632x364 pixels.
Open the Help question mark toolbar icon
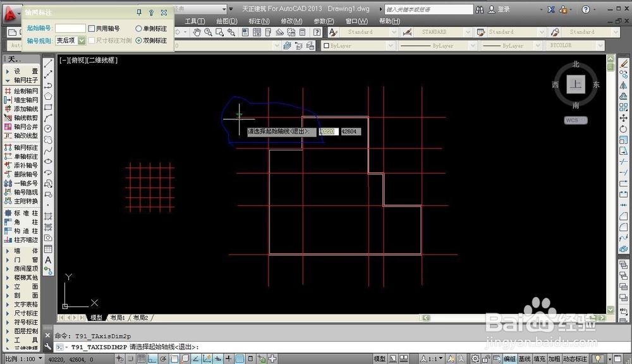point(317,32)
